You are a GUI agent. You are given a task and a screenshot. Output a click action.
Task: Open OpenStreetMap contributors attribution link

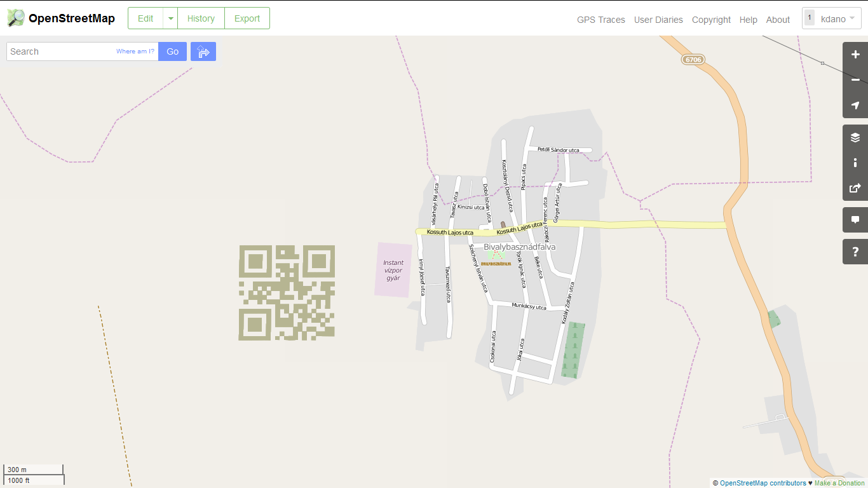click(x=763, y=483)
